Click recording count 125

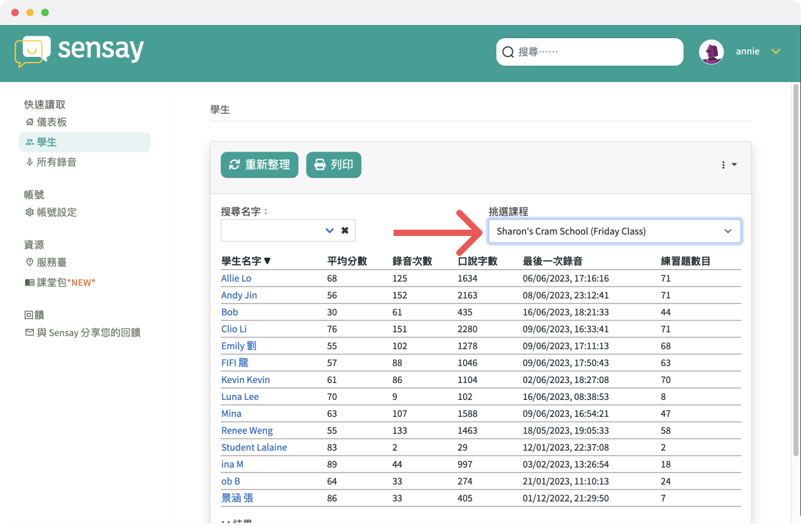tap(400, 278)
